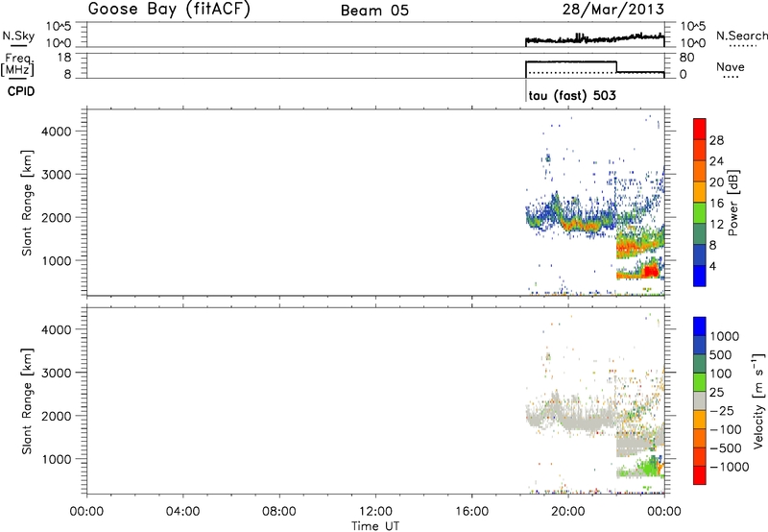Select the "12:00" time tick label
The width and height of the screenshot is (768, 532).
click(x=375, y=512)
